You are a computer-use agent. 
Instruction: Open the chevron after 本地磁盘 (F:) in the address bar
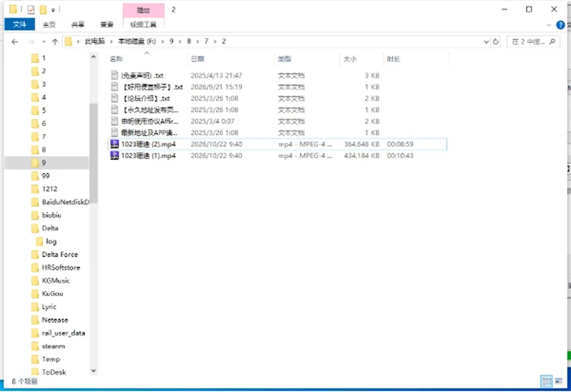coord(163,42)
